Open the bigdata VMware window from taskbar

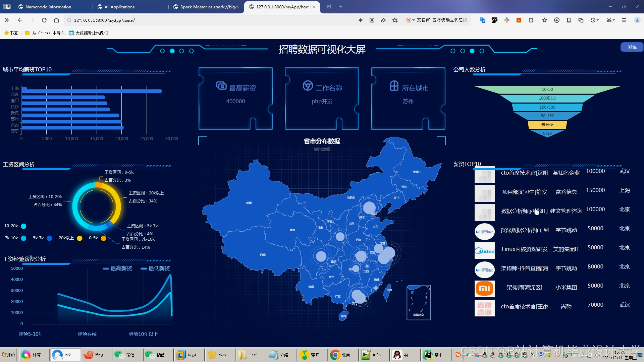tap(189, 355)
